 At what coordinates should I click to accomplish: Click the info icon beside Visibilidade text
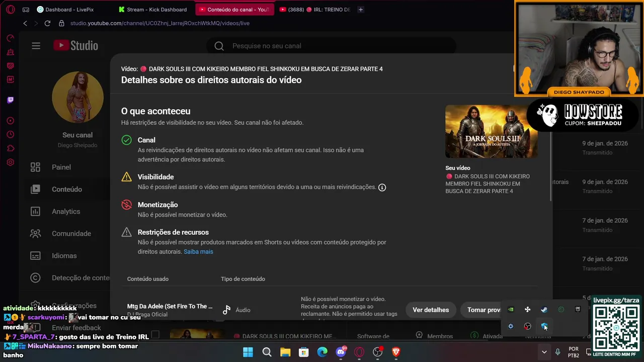click(382, 188)
